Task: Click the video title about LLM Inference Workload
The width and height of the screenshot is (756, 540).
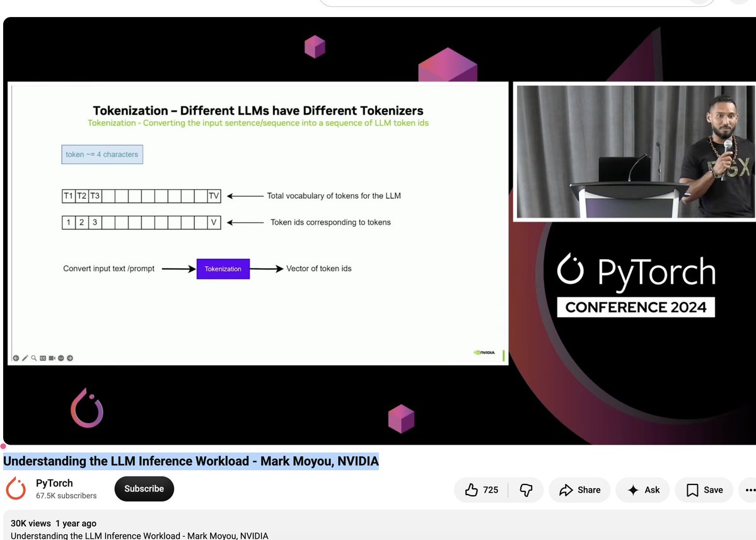Action: pos(191,461)
